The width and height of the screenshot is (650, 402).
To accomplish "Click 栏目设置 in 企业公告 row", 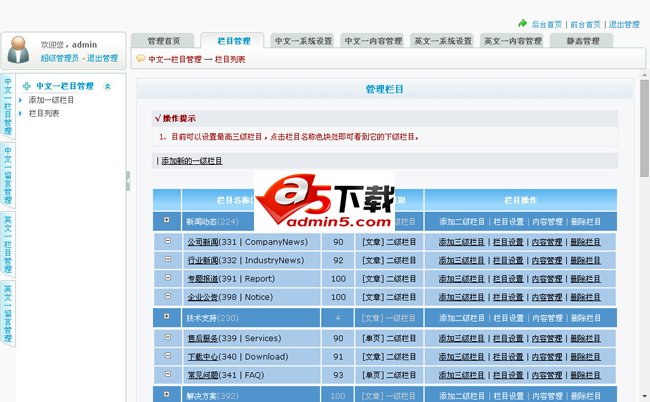I will pos(508,297).
